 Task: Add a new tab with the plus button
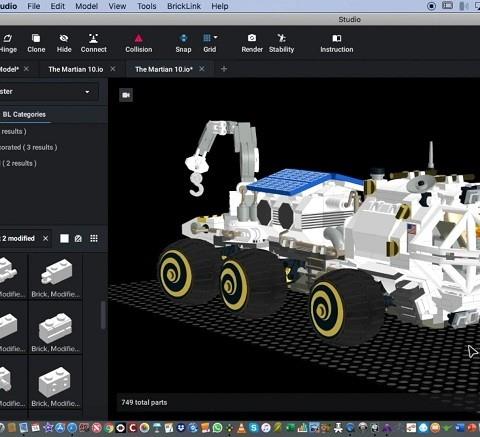click(x=224, y=69)
